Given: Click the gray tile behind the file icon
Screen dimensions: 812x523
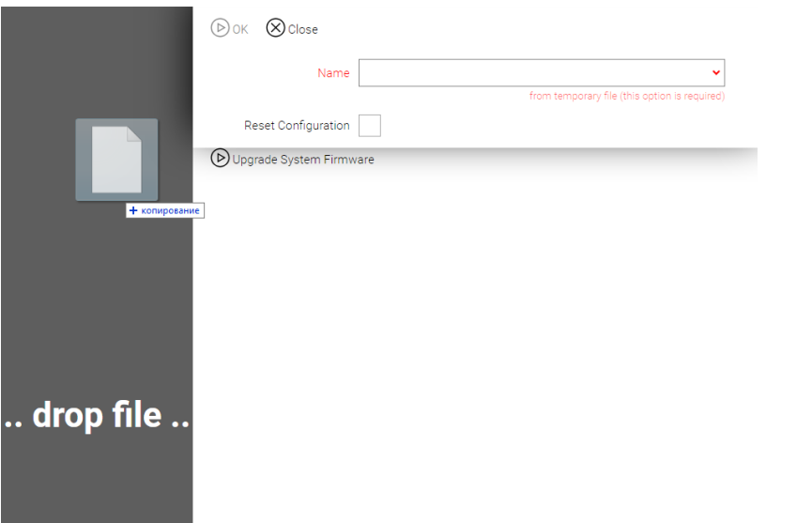Looking at the screenshot, I should [84, 188].
